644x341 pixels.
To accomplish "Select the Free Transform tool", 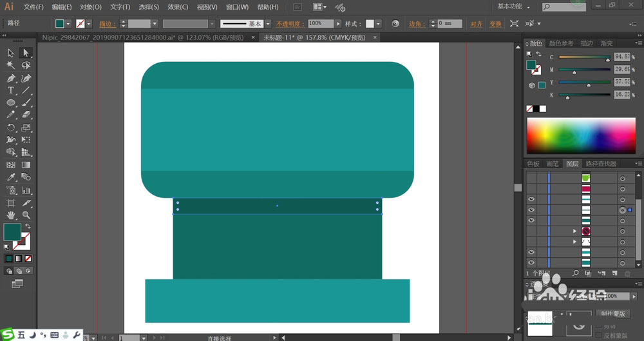I will click(26, 140).
